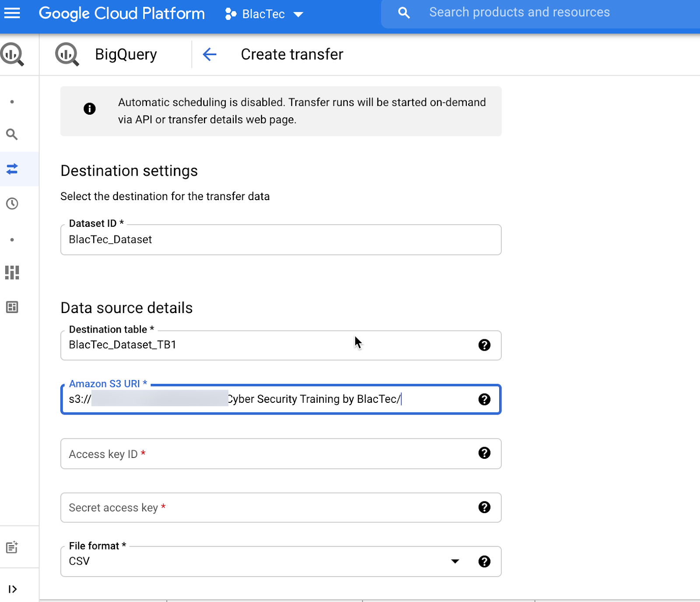Open BigQuery icon at top of sidebar

coord(12,54)
